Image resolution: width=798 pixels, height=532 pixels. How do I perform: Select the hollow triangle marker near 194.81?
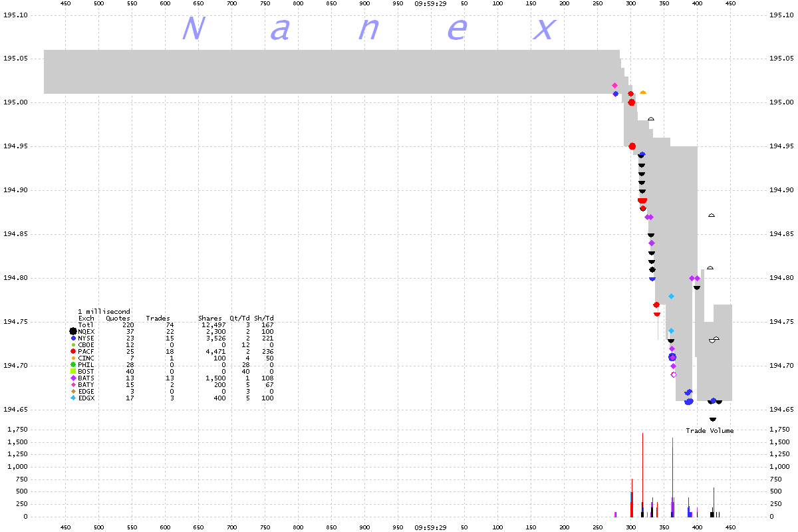tap(710, 268)
